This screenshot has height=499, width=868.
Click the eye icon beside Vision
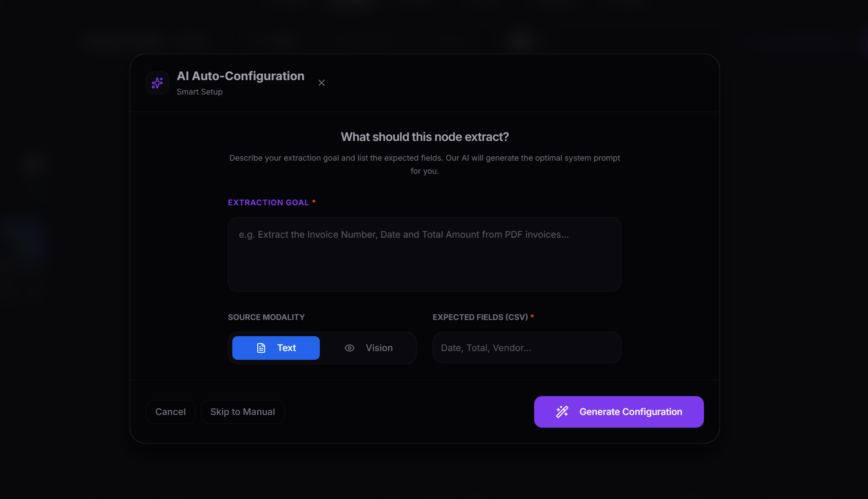[x=350, y=348]
